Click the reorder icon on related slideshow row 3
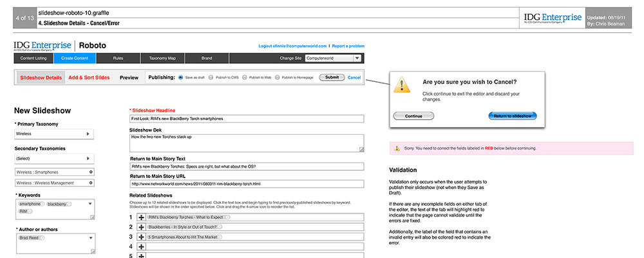This screenshot has height=258, width=644. (x=141, y=237)
